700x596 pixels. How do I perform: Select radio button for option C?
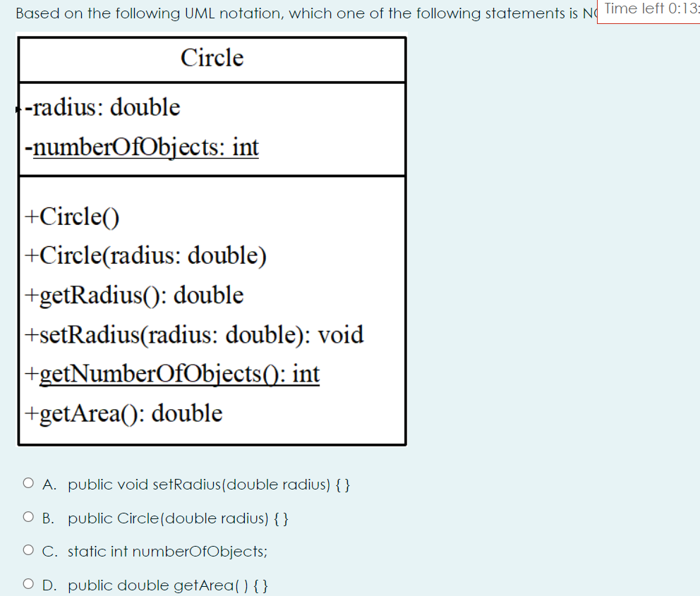(28, 549)
